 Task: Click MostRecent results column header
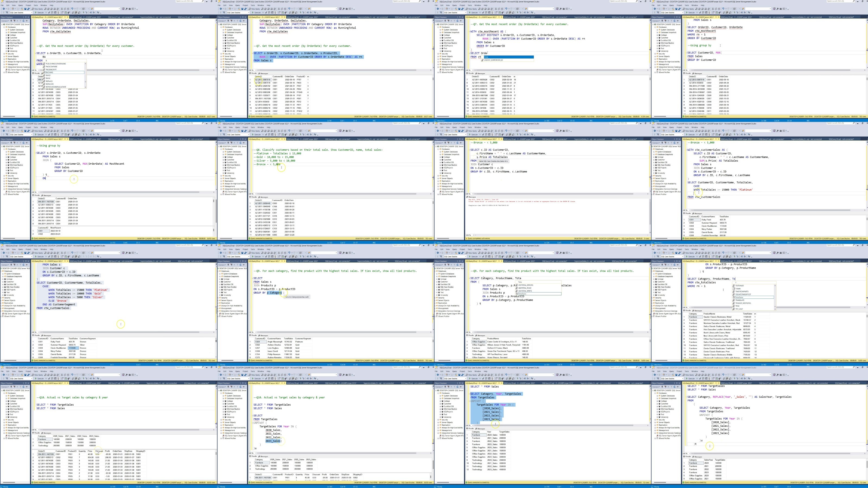coord(56,228)
